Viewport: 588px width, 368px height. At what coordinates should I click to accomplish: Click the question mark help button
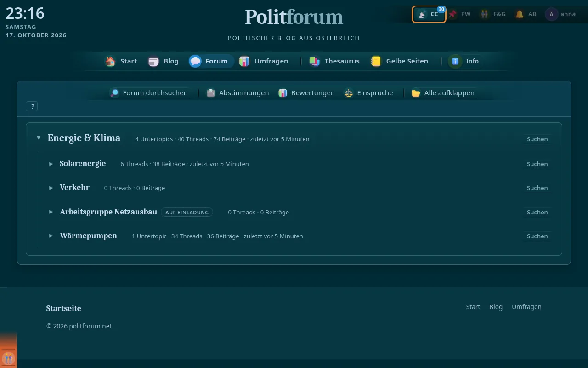(32, 106)
